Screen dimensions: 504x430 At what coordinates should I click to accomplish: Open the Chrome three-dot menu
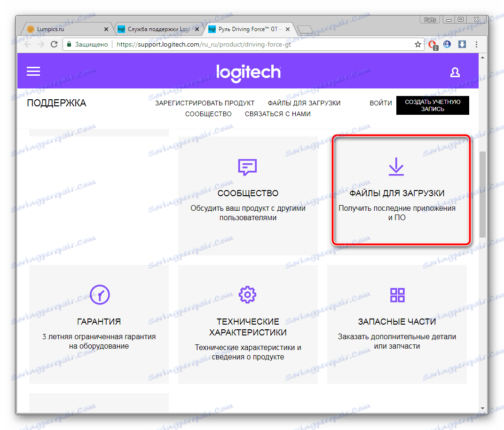tap(476, 44)
